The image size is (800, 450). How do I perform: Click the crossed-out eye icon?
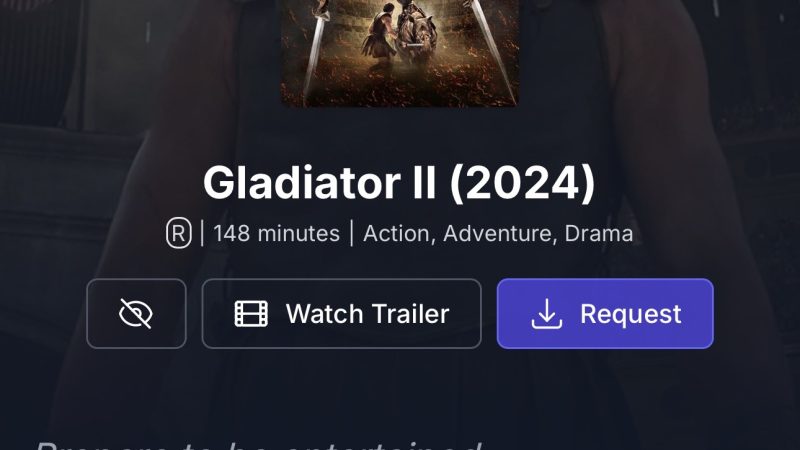pos(136,313)
